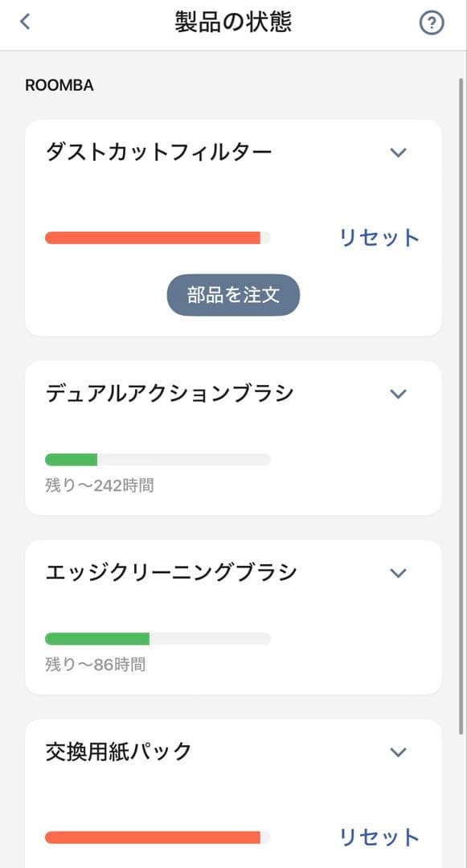Image resolution: width=467 pixels, height=868 pixels.
Task: Select the 製品の状態 title text
Action: coord(233,22)
